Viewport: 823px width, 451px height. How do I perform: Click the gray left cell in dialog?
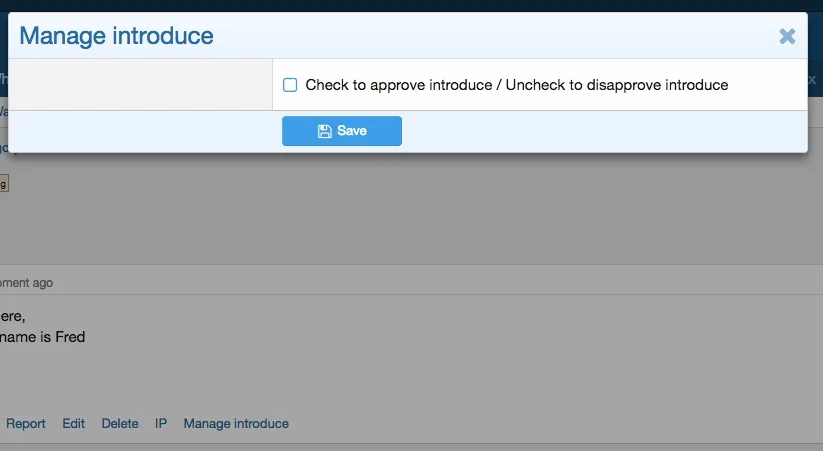(140, 85)
